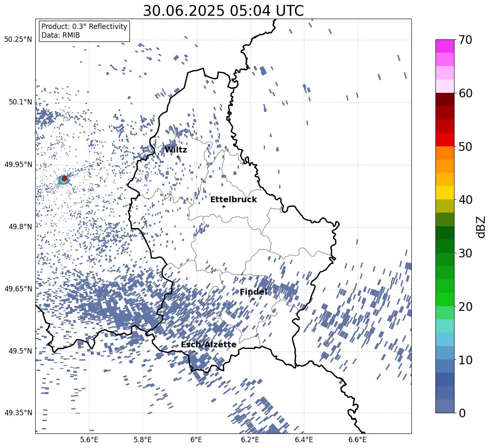Click the 0 colorbar tick label

point(462,413)
